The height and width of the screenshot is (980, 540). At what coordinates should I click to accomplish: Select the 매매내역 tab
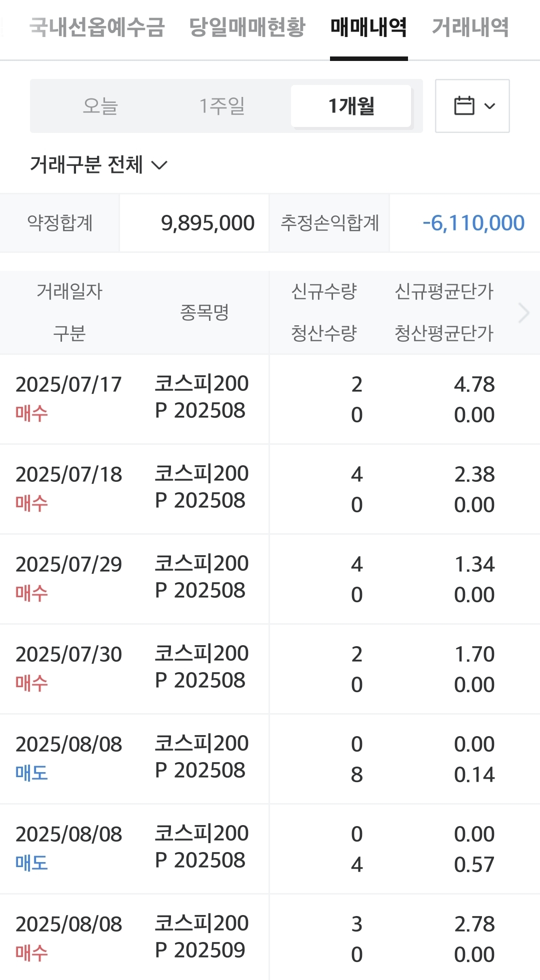(368, 27)
